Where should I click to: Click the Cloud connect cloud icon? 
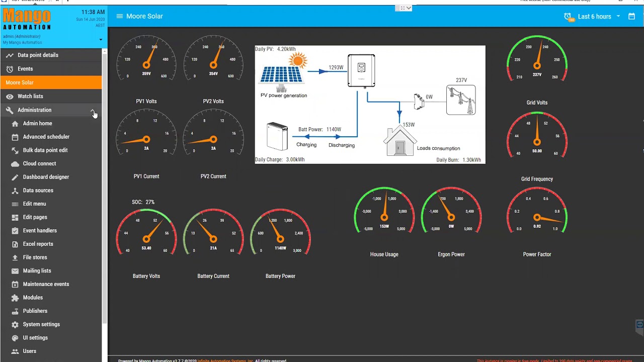[15, 164]
